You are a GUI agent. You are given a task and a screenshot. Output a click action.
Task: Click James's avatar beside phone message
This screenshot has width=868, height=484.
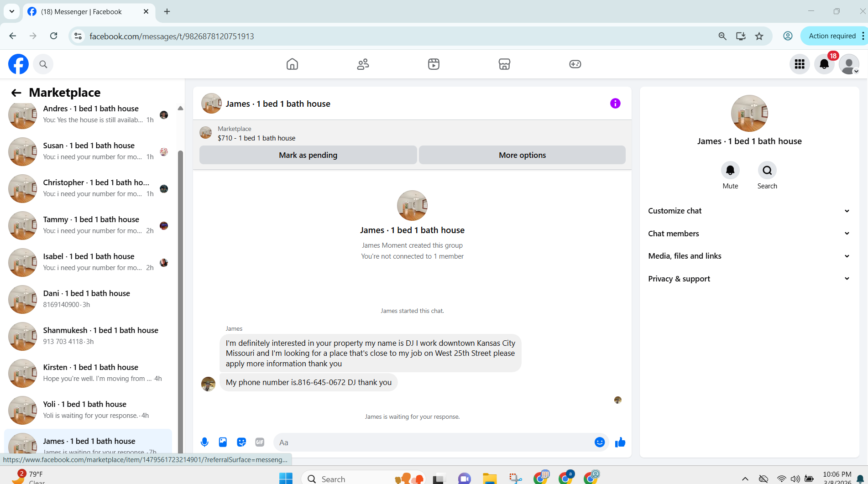tap(208, 384)
